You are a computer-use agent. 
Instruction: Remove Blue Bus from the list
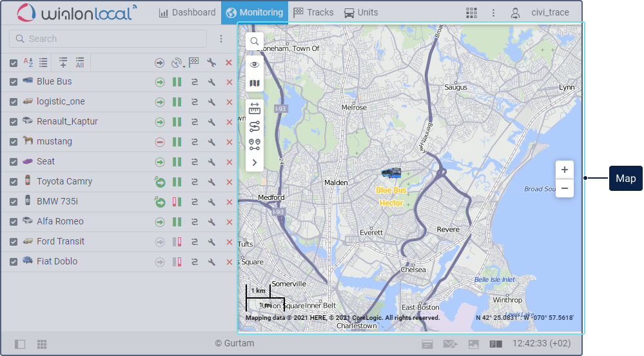[x=229, y=82]
